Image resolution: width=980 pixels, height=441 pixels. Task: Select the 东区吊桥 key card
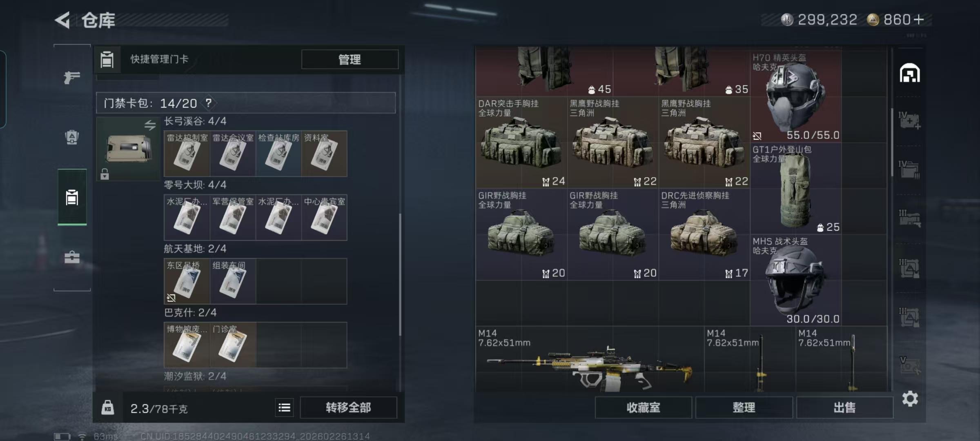[187, 281]
